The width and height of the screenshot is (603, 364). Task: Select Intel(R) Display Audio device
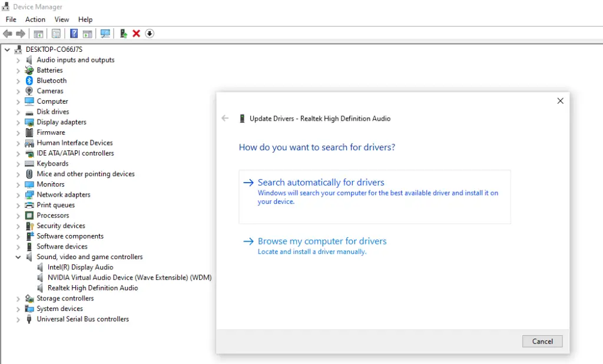tap(80, 267)
